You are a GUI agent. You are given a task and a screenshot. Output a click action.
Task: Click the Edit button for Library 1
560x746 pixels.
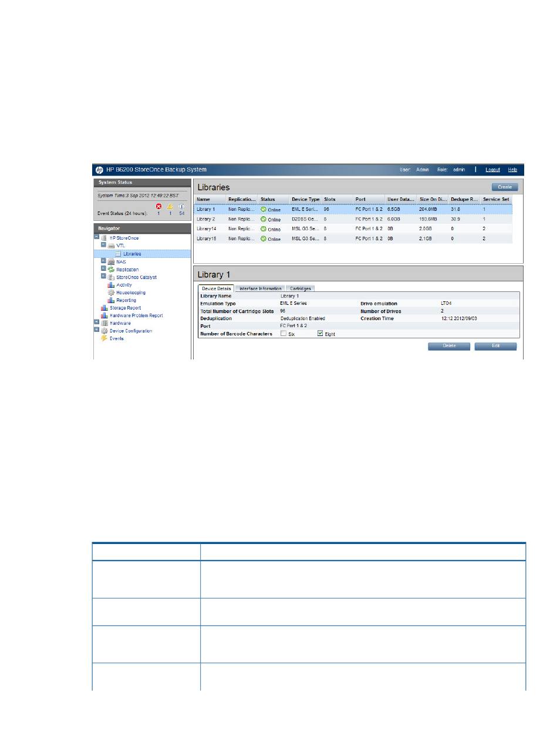pyautogui.click(x=495, y=346)
